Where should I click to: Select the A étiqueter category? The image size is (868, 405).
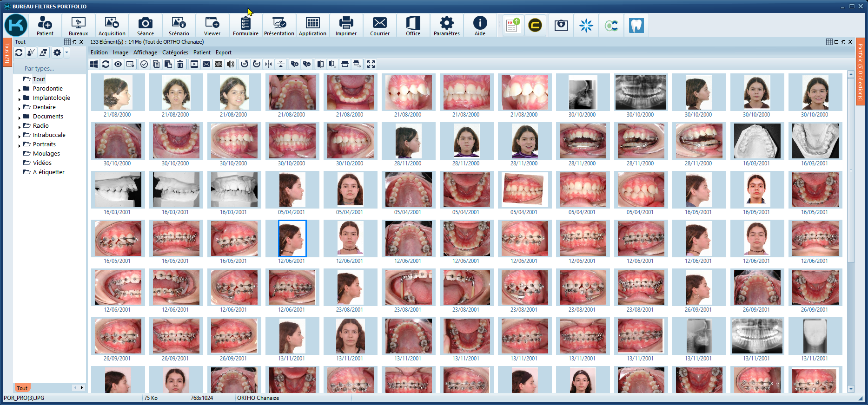[x=48, y=172]
